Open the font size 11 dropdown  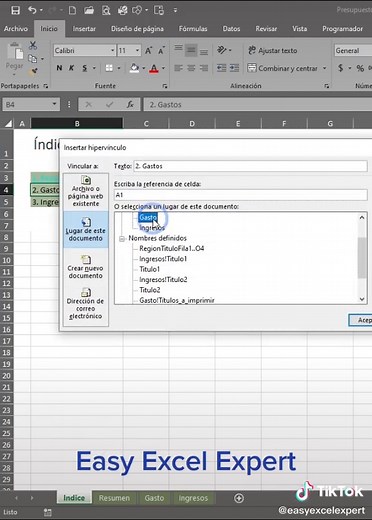pos(137,51)
